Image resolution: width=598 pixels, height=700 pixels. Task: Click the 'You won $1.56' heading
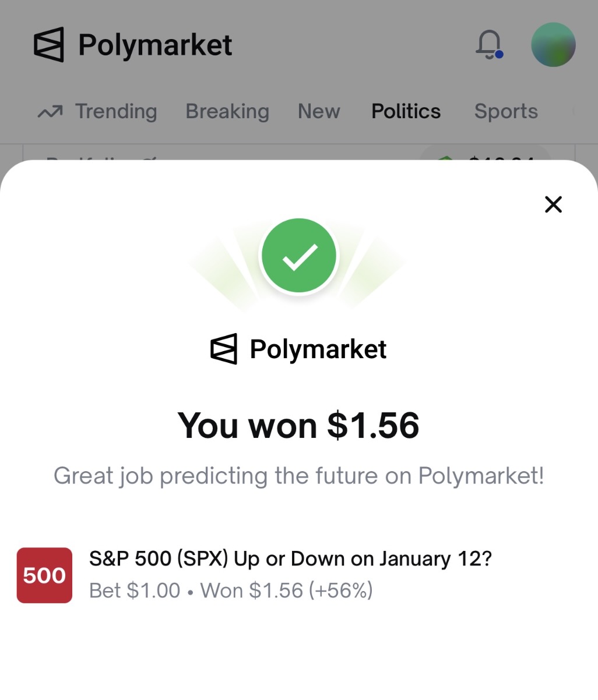click(298, 425)
